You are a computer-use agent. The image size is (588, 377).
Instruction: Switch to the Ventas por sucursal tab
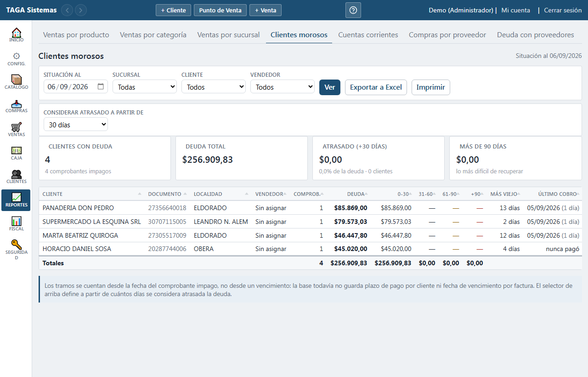pos(228,35)
